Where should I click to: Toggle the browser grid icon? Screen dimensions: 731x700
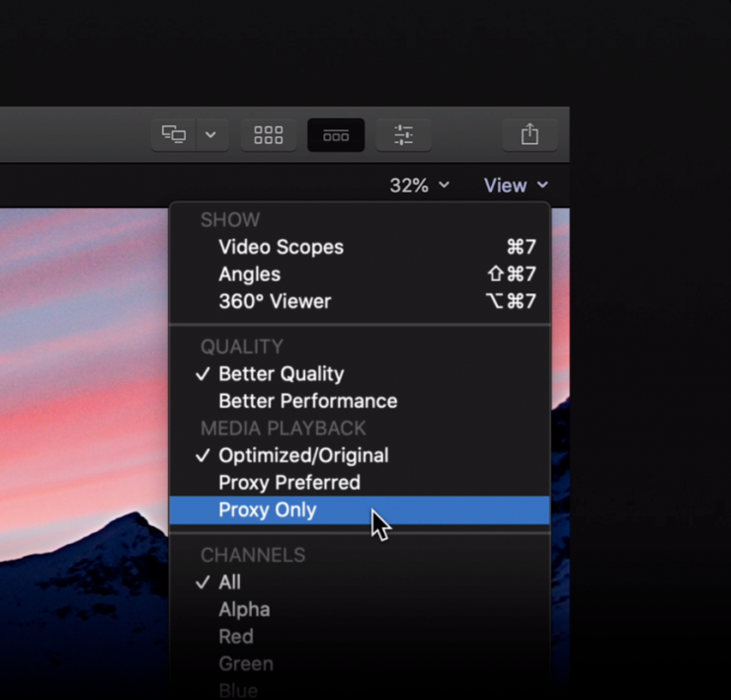(x=269, y=135)
